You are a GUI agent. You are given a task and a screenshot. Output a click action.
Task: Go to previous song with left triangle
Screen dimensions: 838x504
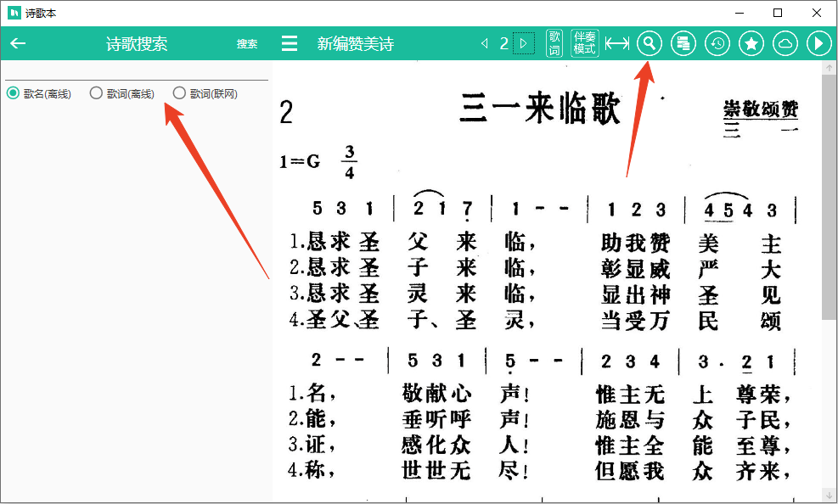(485, 44)
